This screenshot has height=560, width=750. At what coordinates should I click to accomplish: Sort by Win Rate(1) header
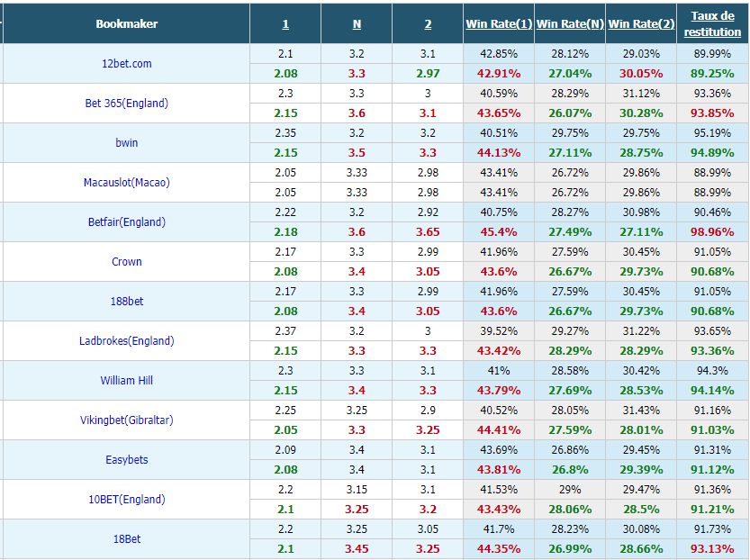click(499, 24)
